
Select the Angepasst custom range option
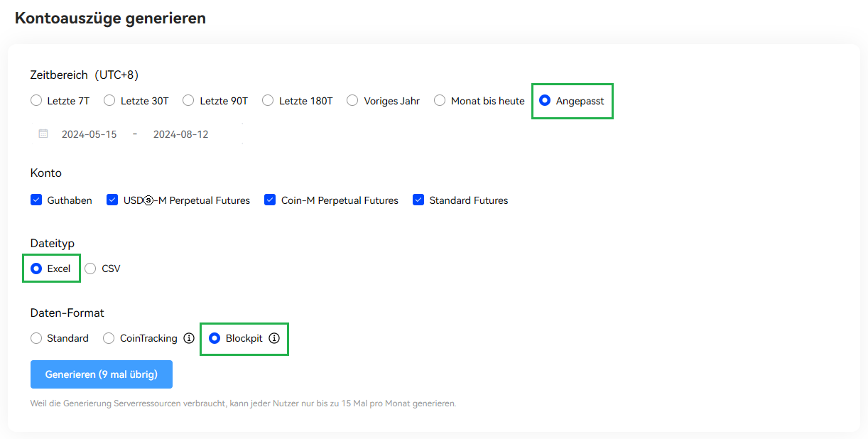[x=545, y=101]
